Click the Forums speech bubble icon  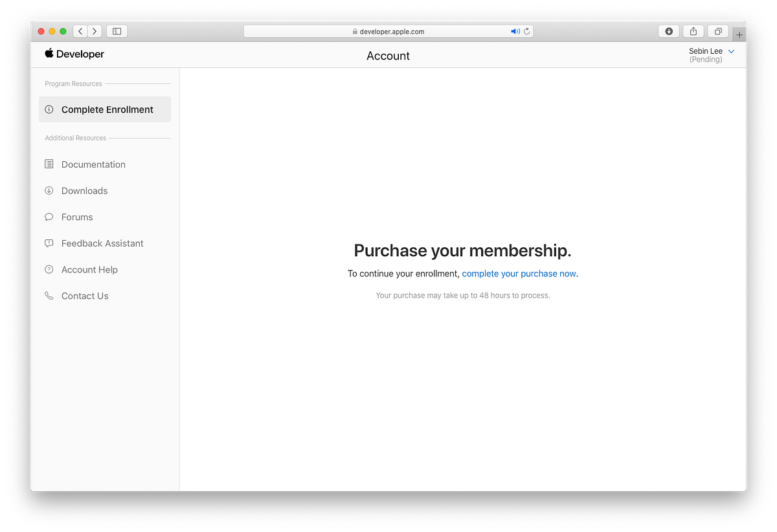49,217
